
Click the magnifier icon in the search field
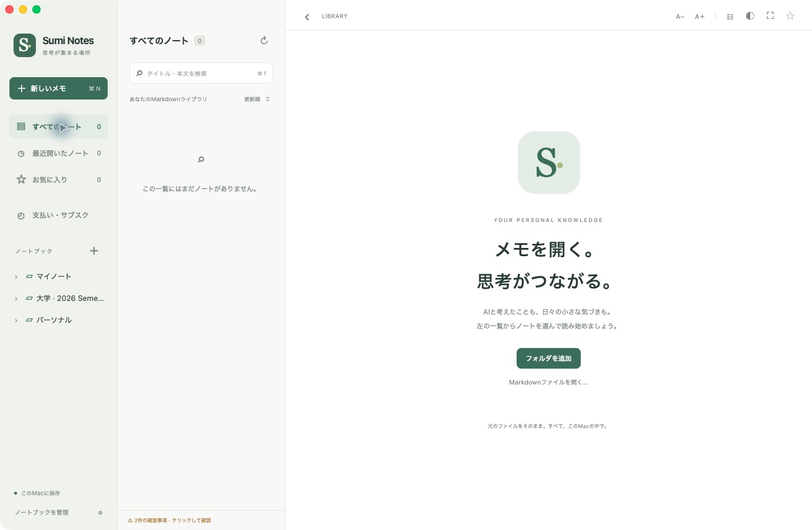[139, 73]
